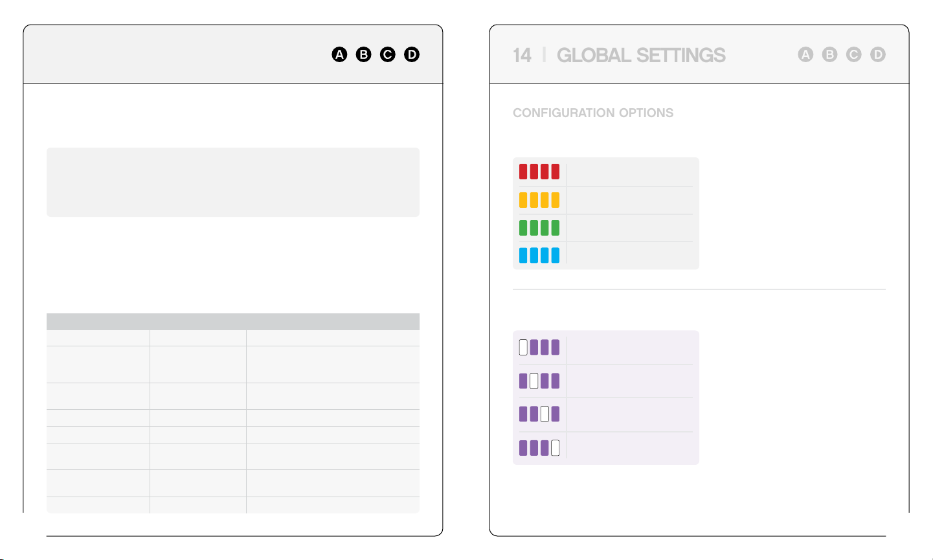
Task: Select the gray circled B icon beside Global Settings
Action: tap(830, 55)
